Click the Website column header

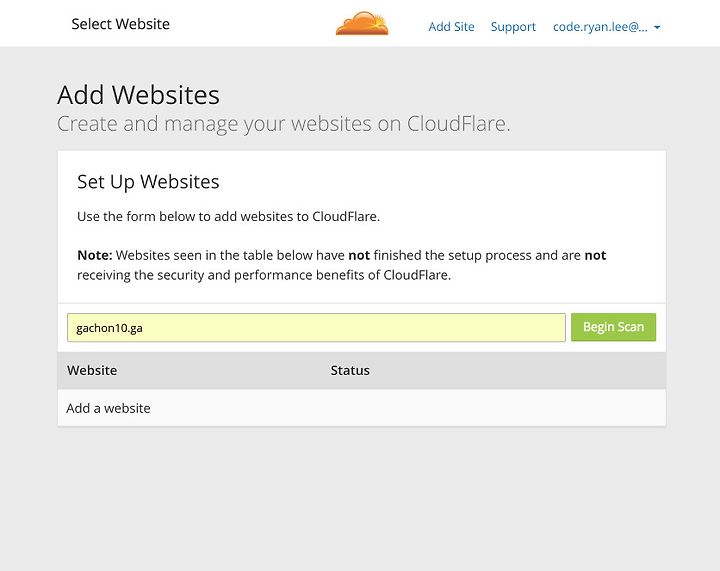[92, 370]
